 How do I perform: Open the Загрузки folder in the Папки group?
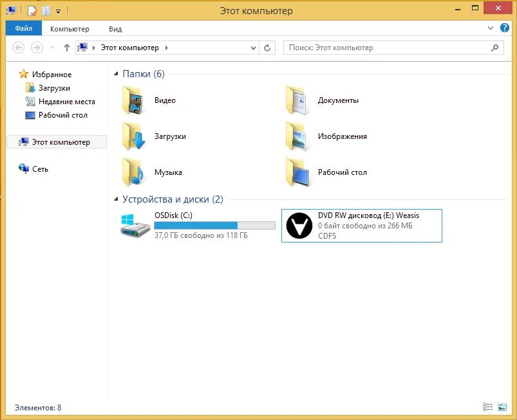[x=154, y=136]
